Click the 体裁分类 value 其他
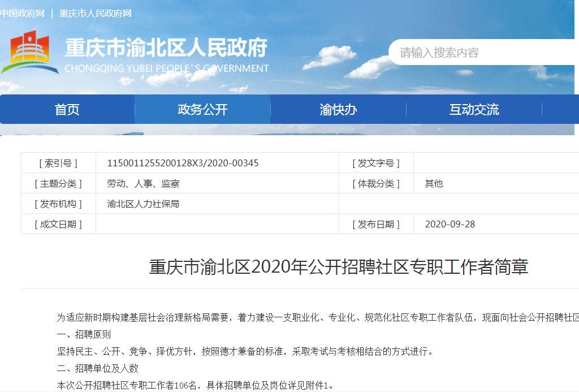The image size is (579, 392). [434, 183]
